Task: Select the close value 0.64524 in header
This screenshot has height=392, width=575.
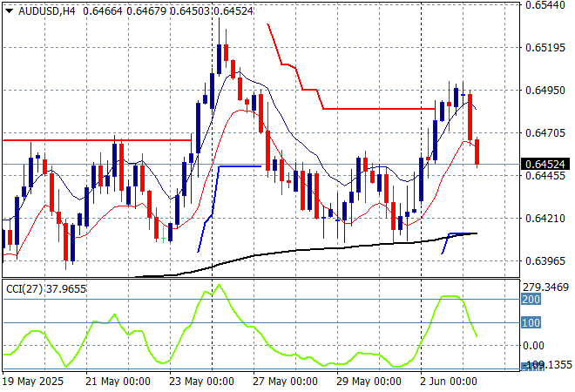Action: pyautogui.click(x=233, y=11)
